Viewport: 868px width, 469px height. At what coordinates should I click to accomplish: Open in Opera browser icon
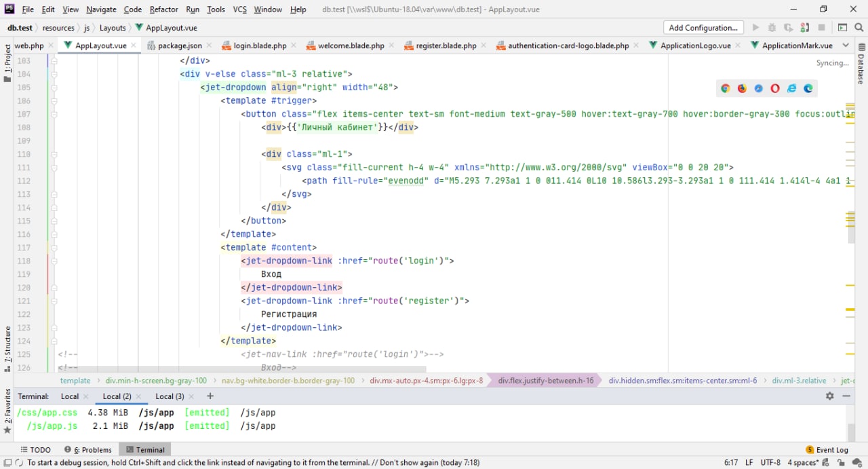pyautogui.click(x=775, y=88)
